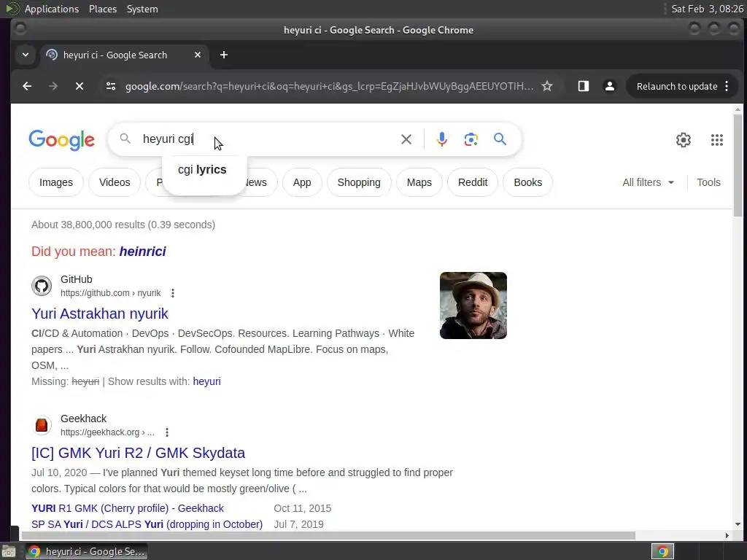Click the horizontal scrollbar thumb
This screenshot has width=747, height=560.
coord(328,536)
